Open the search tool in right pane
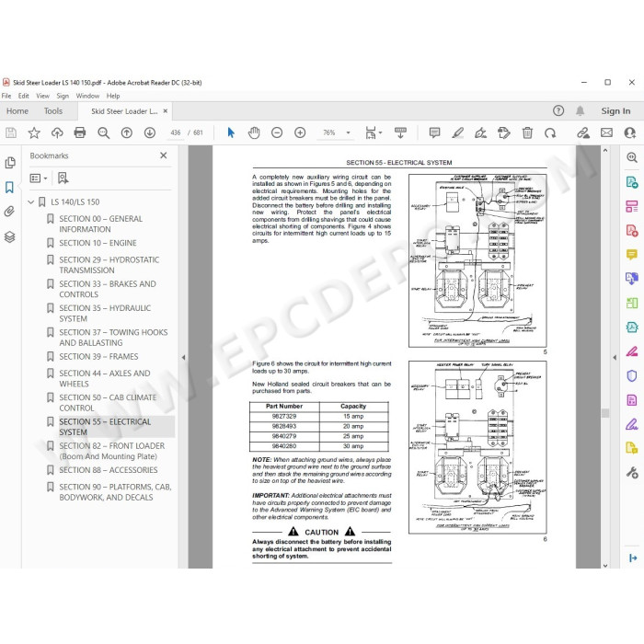 632,157
